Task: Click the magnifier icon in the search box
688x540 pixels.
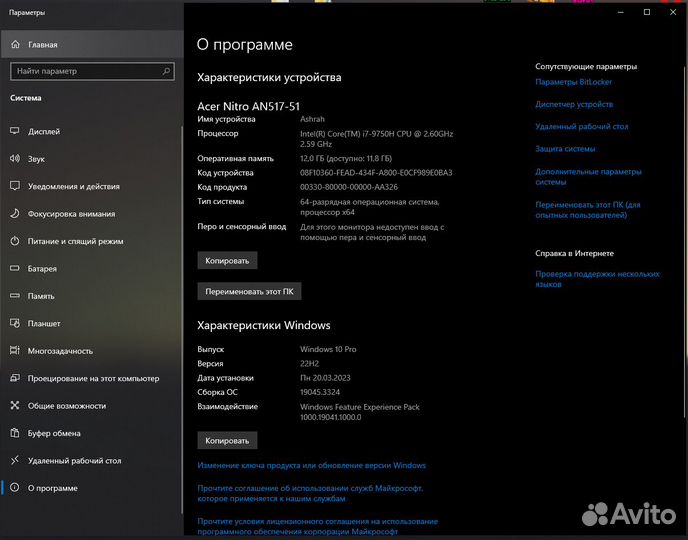Action: [x=166, y=71]
